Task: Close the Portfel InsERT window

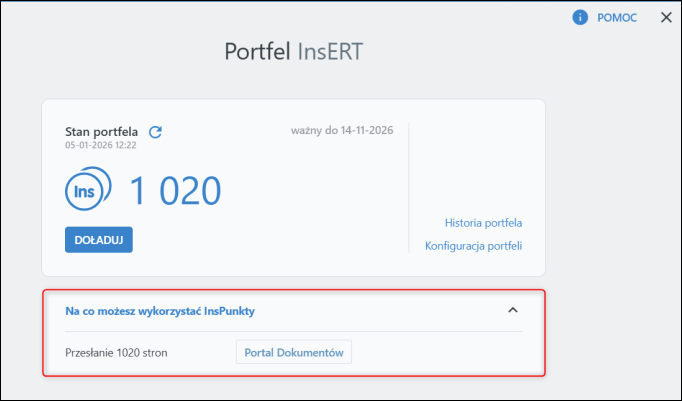Action: [x=666, y=17]
